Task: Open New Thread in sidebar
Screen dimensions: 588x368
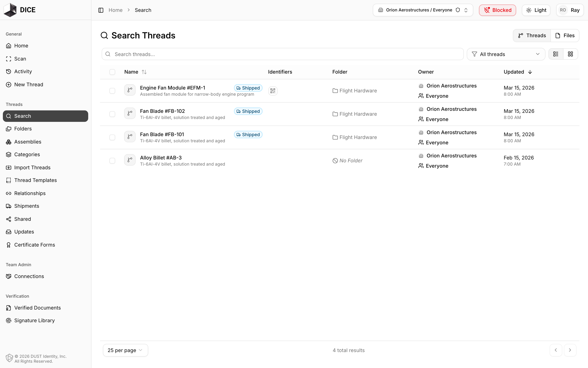Action: [x=46, y=84]
